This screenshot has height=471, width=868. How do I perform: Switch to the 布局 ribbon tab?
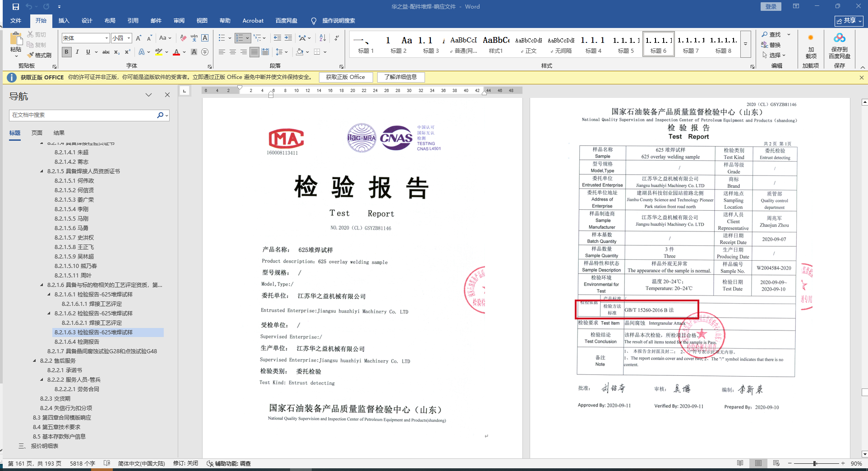point(110,21)
